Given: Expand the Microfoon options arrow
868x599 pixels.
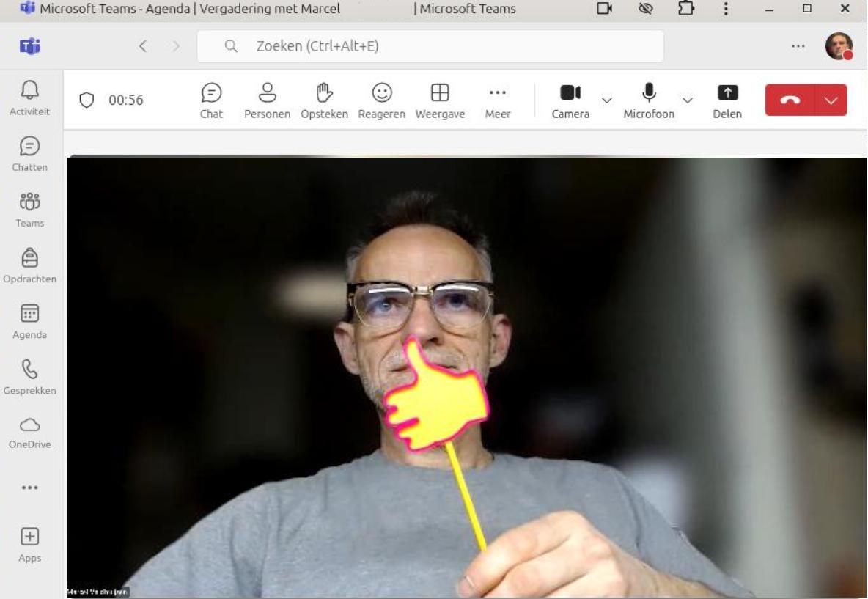Looking at the screenshot, I should coord(688,100).
